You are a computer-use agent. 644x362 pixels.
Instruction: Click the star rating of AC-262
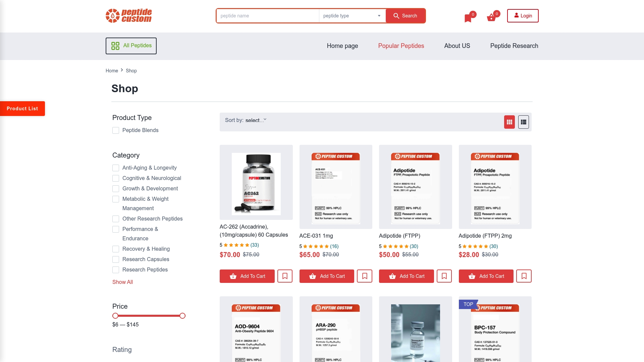[236, 245]
